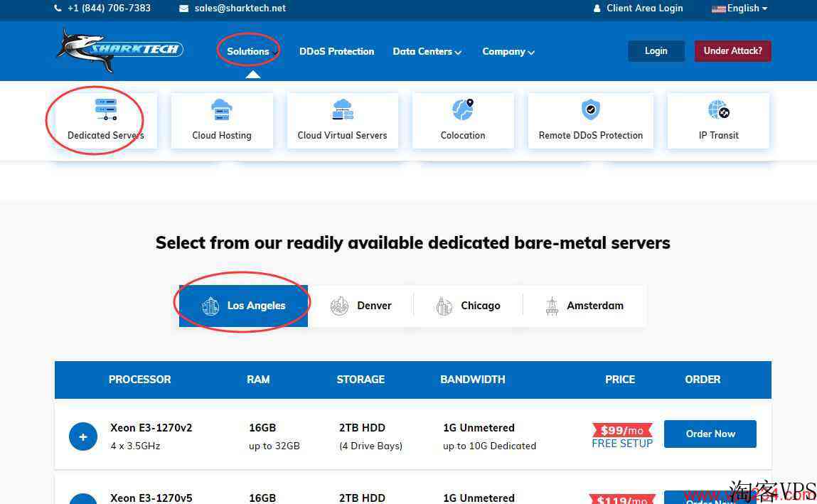Click the 4 x 3.5GHz text
The height and width of the screenshot is (504, 817).
click(135, 446)
